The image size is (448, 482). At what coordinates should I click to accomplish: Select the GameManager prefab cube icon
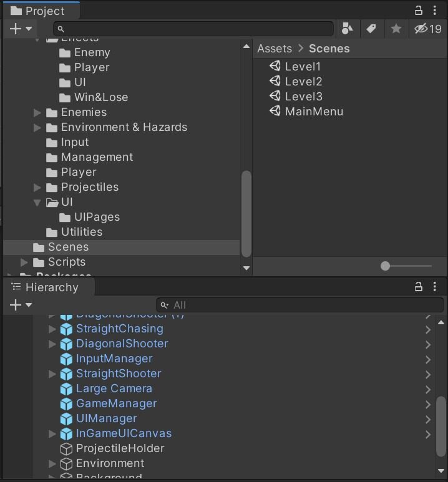[66, 404]
